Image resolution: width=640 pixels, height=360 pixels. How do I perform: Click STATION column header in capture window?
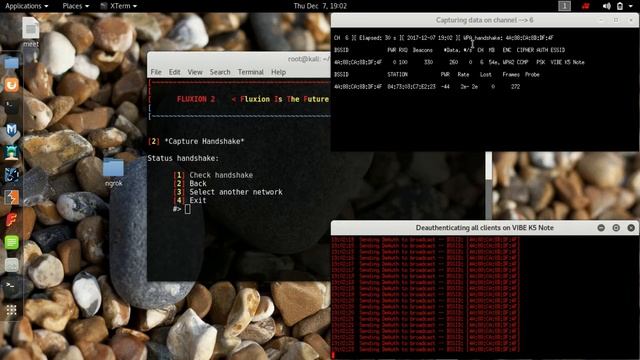[397, 75]
